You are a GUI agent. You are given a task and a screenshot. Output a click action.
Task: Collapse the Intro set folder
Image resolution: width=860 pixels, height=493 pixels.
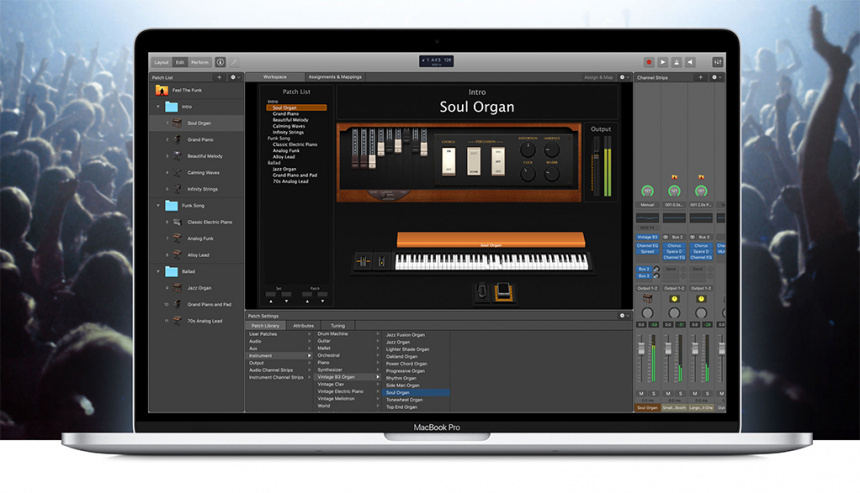(x=158, y=106)
